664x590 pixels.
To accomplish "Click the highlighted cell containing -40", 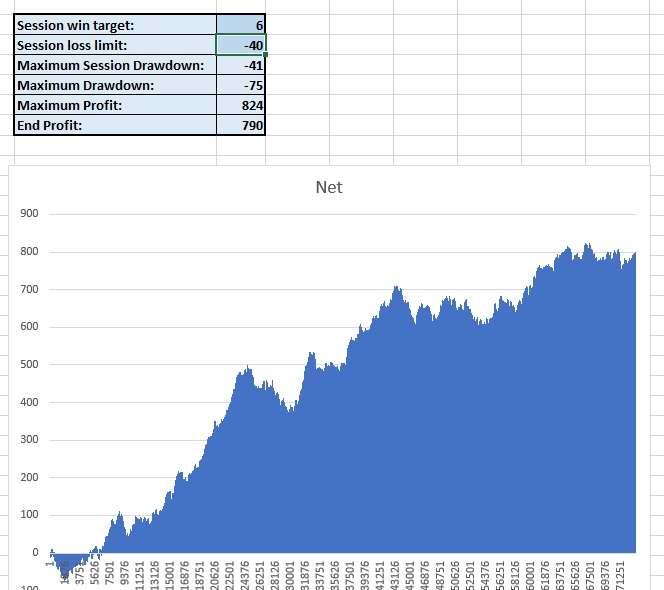I will tap(241, 45).
